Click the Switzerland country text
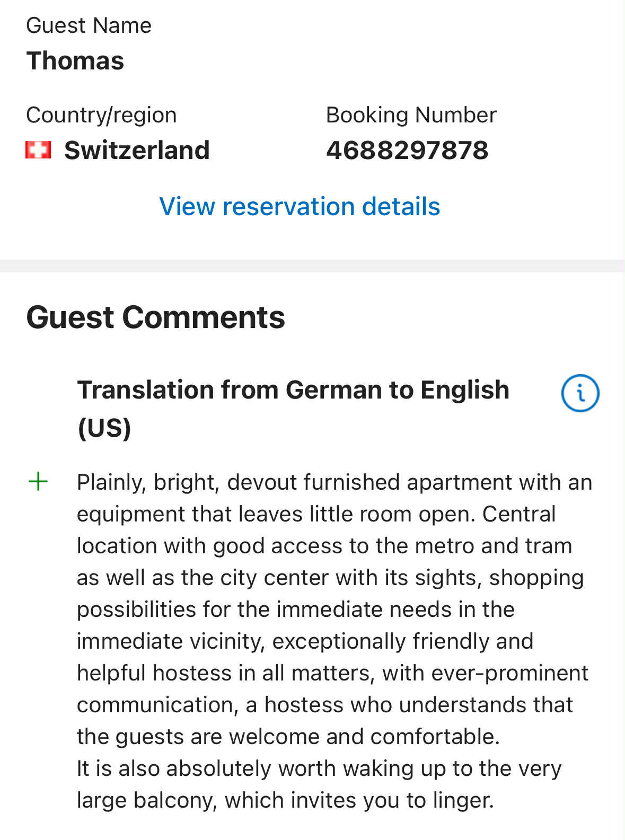The height and width of the screenshot is (840, 625). (137, 150)
